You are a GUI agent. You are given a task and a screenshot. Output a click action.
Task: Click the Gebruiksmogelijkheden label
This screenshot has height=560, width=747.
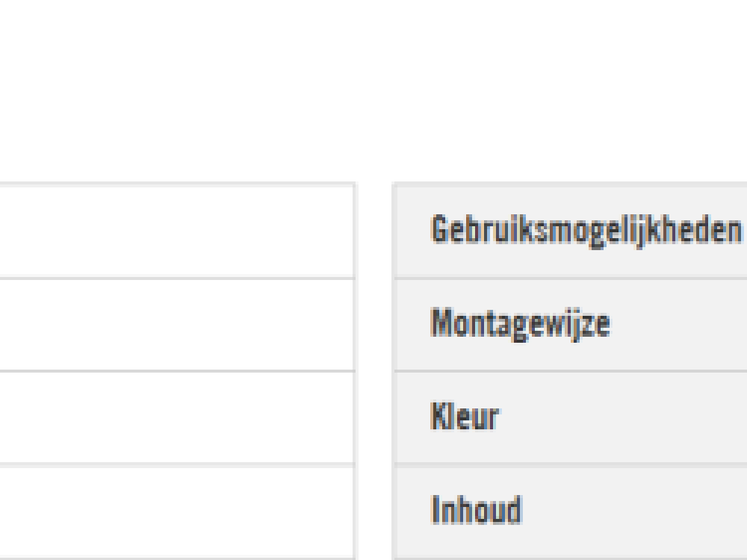[x=587, y=231]
